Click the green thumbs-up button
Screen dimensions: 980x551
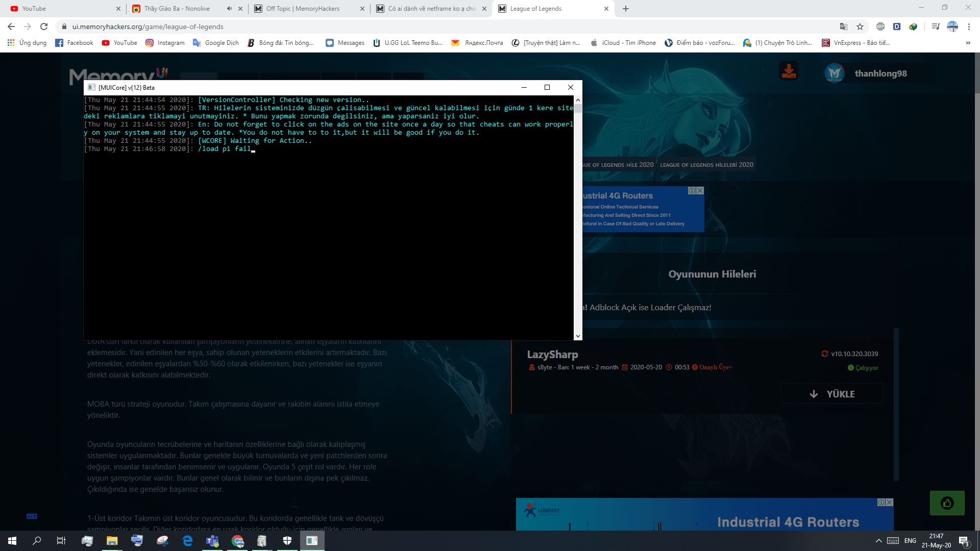point(947,503)
